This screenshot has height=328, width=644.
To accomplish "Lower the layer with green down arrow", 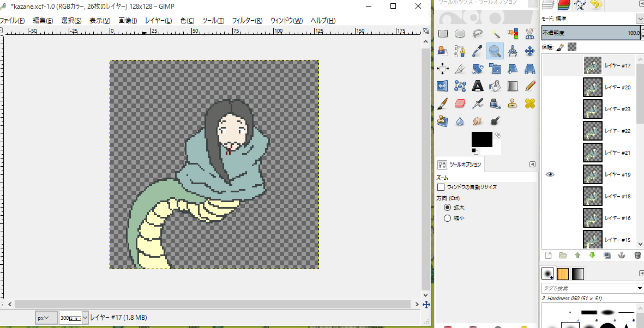I will click(592, 255).
